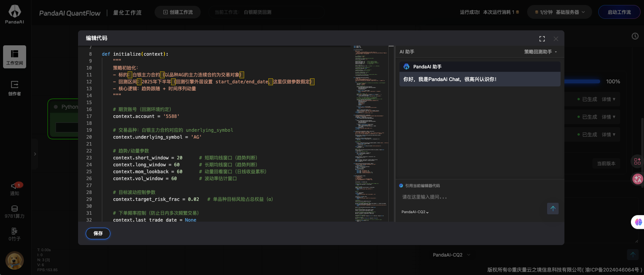Open the 1/分钟 基础服务器 server dropdown
This screenshot has width=644, height=275.
(x=560, y=12)
